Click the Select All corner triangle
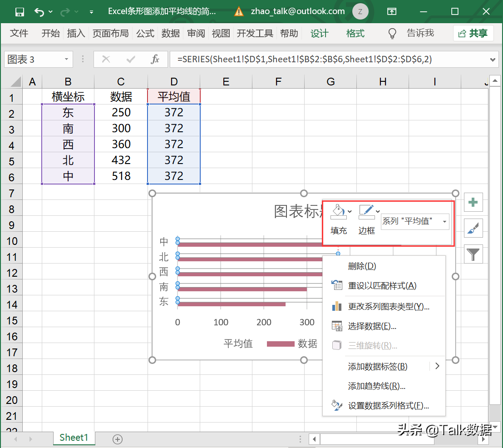The height and width of the screenshot is (448, 503). pos(16,82)
